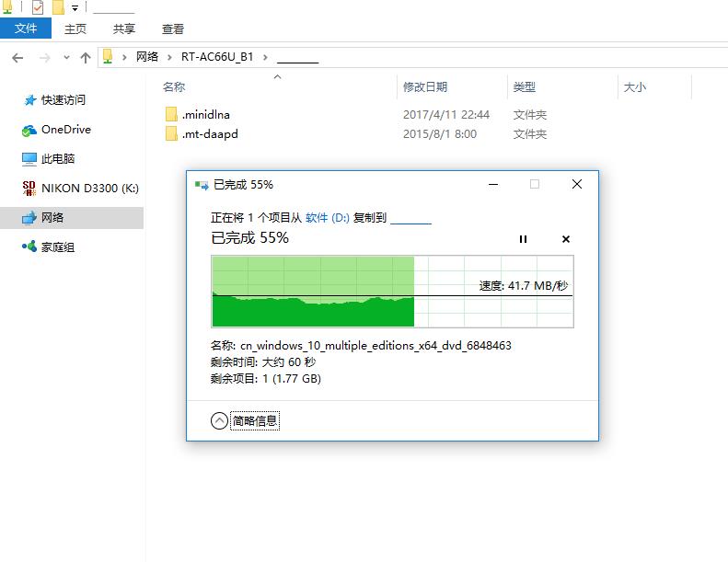
Task: Click the 剩余时间 大约 60 秒 text
Action: pos(263,362)
